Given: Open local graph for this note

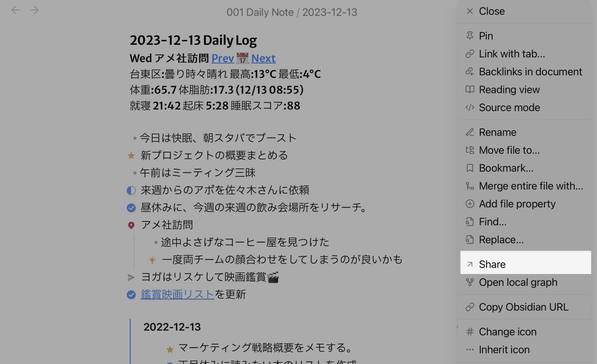Looking at the screenshot, I should [518, 281].
